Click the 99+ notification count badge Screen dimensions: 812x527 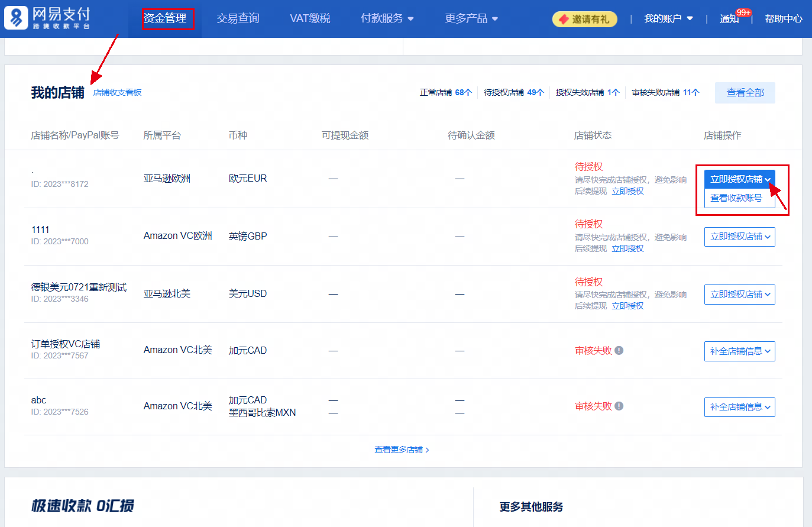coord(743,12)
